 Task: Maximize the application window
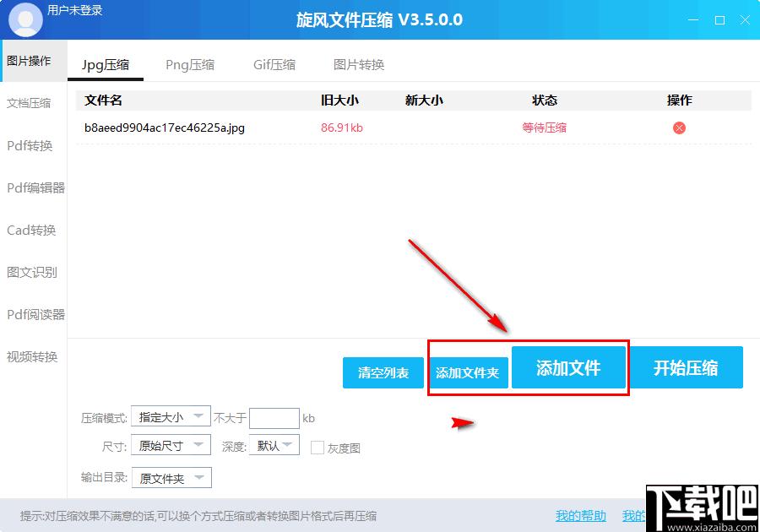pyautogui.click(x=719, y=20)
